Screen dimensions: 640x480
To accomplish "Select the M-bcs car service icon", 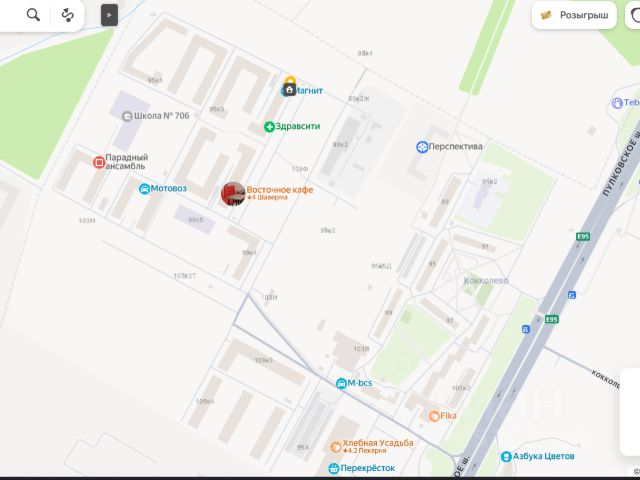I will pos(341,384).
